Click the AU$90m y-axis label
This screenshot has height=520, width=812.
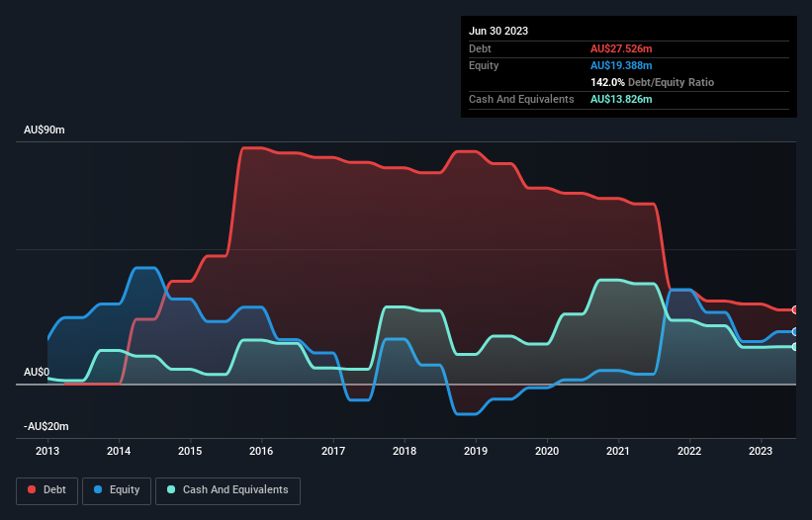[x=45, y=130]
